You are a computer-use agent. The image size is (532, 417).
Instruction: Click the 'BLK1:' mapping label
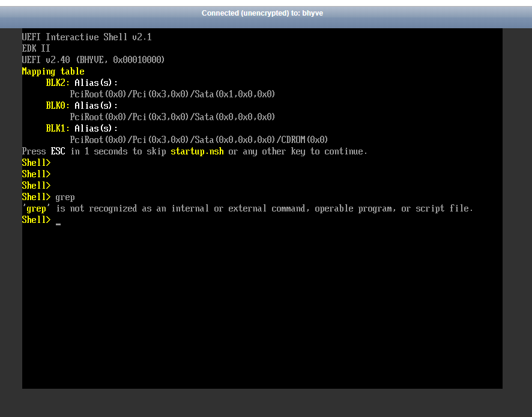(x=58, y=129)
